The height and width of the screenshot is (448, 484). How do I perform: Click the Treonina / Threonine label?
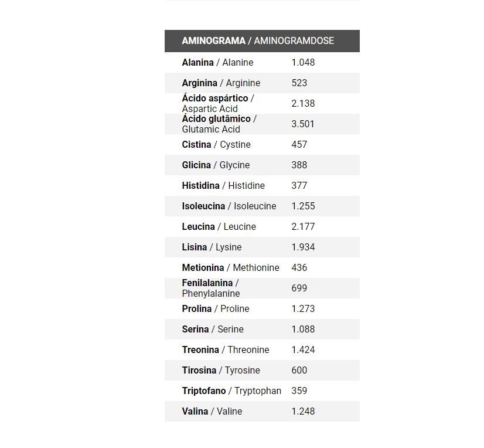tap(226, 350)
